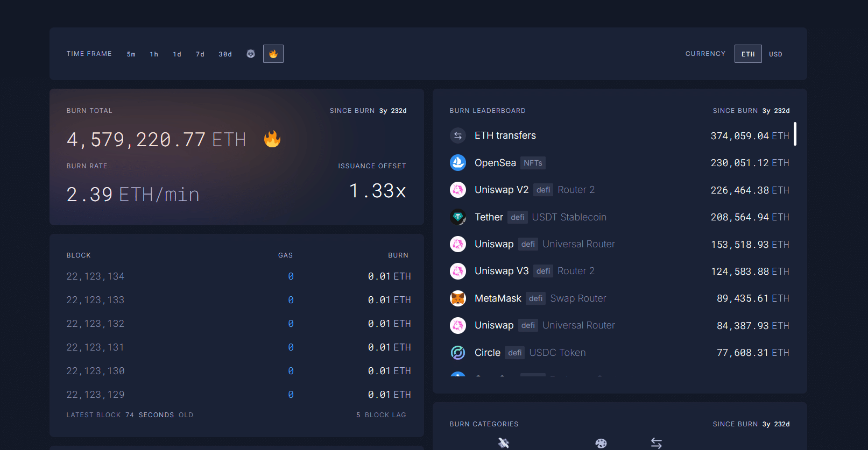Click the 5 BLOCK LAG indicator
868x450 pixels.
pos(381,415)
